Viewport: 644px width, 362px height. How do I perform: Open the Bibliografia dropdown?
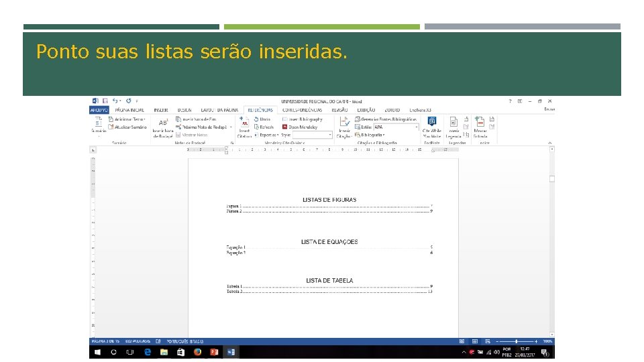pyautogui.click(x=370, y=135)
